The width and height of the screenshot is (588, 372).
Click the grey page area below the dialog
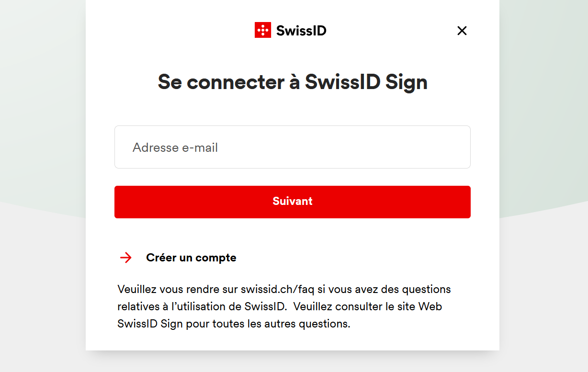tap(293, 362)
